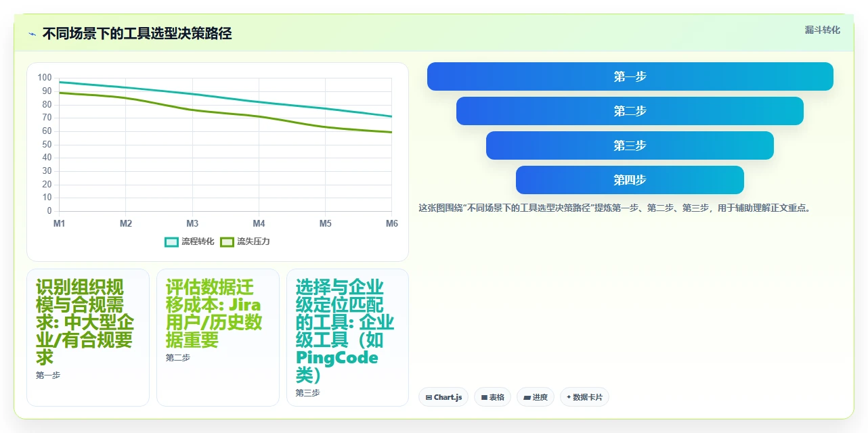Open the 识别组织规模与合规需求 card

(x=88, y=338)
